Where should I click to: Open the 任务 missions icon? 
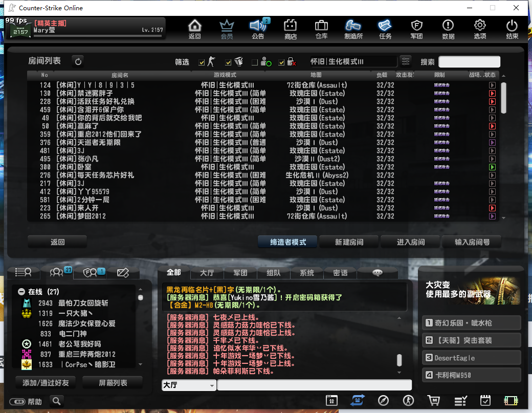(385, 29)
